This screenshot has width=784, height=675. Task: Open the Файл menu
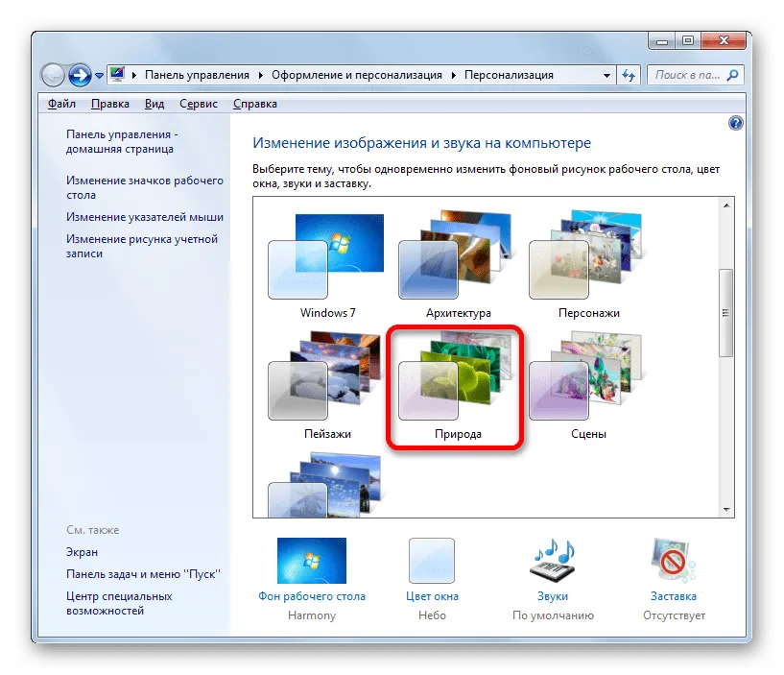click(x=61, y=104)
